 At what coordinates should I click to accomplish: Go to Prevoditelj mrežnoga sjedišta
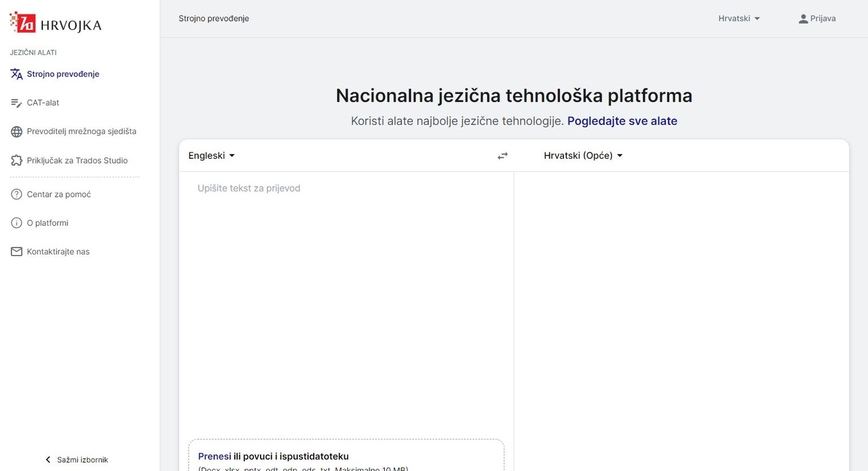tap(81, 132)
